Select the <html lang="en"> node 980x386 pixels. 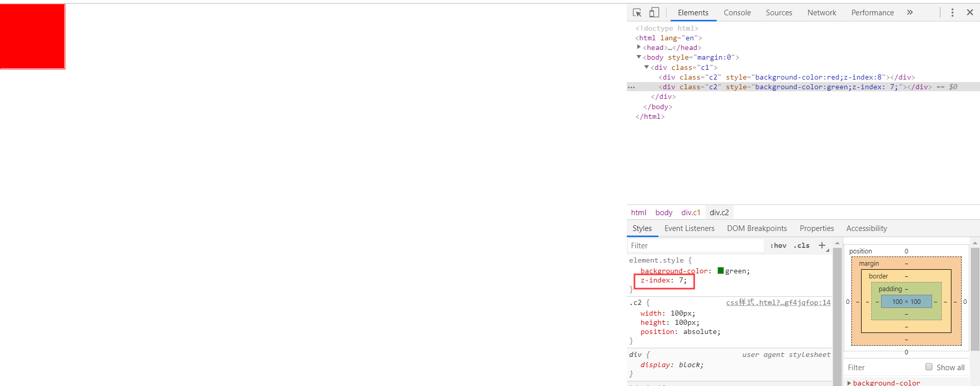pos(669,38)
